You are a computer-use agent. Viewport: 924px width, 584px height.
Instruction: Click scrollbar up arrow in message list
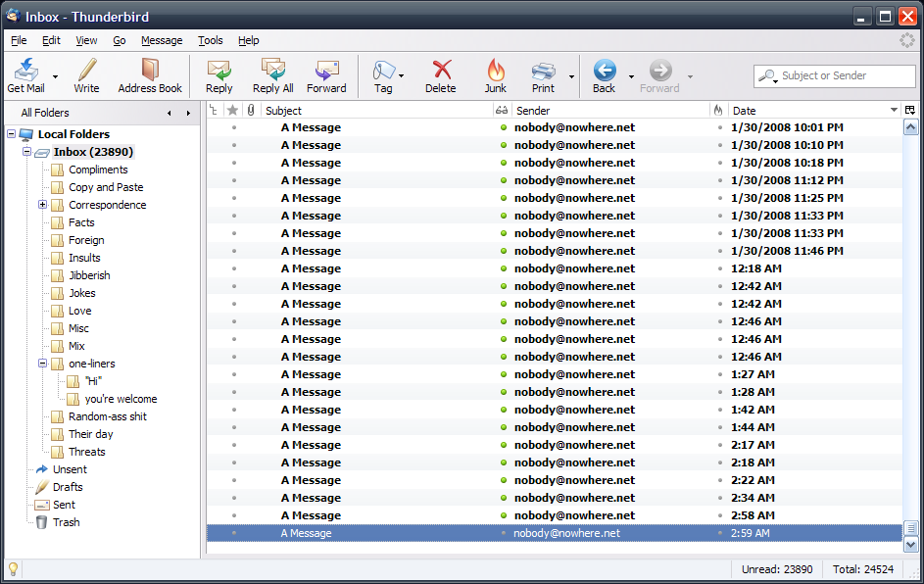click(910, 127)
